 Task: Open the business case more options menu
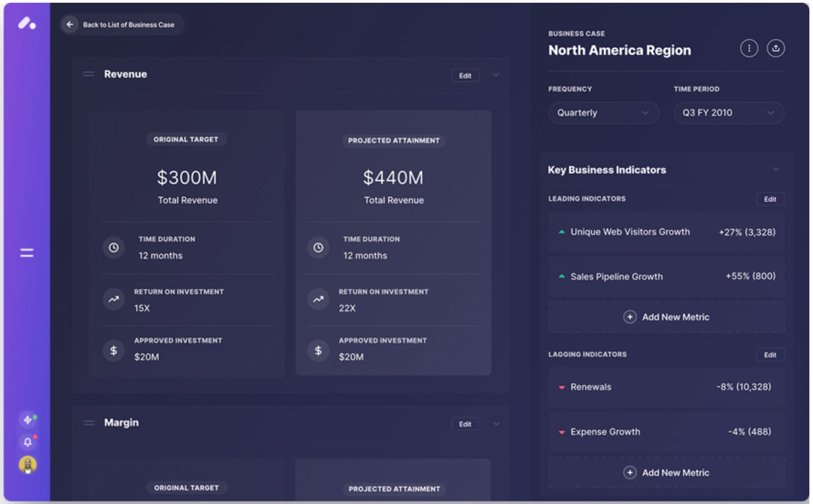pyautogui.click(x=749, y=48)
